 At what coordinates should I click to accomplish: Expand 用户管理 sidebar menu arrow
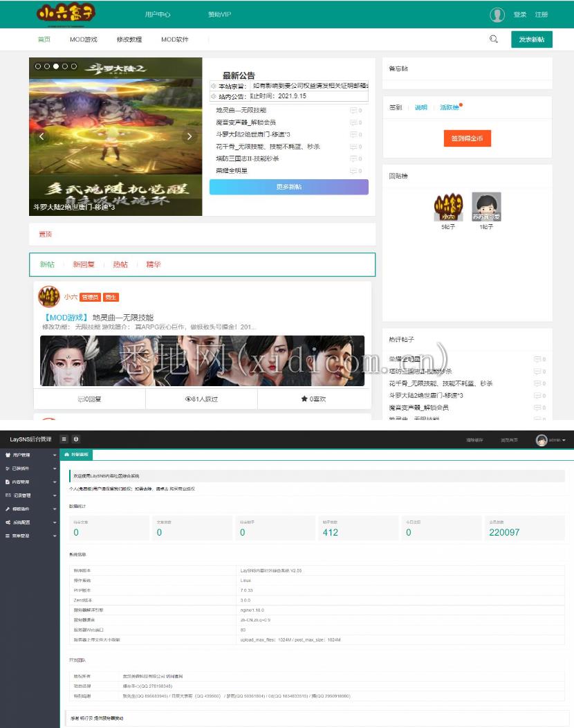coord(55,455)
